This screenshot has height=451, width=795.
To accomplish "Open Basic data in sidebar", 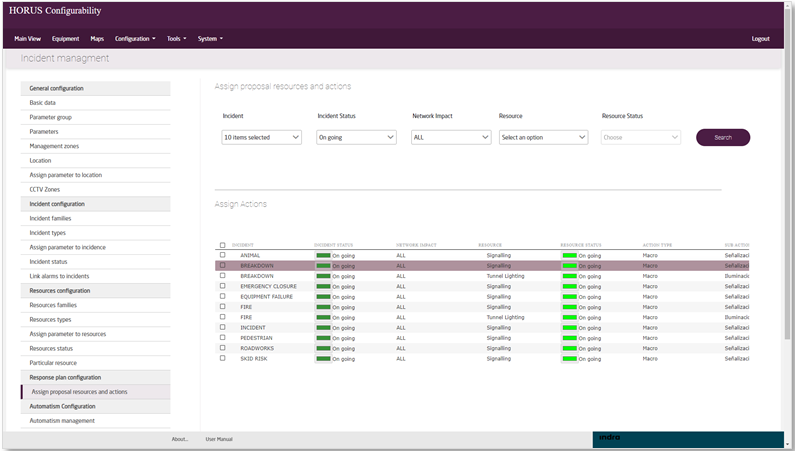I will pos(95,102).
